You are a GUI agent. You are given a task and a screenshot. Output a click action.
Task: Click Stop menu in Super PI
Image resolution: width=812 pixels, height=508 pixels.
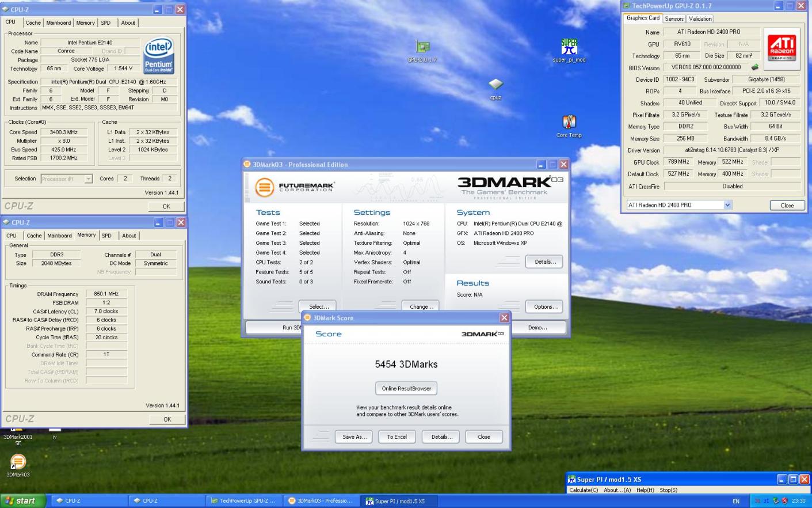coord(668,490)
